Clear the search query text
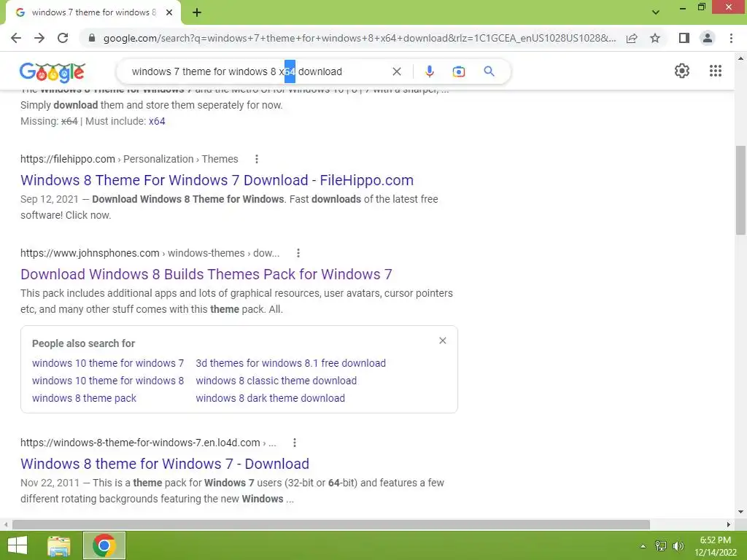This screenshot has width=747, height=560. [x=396, y=71]
